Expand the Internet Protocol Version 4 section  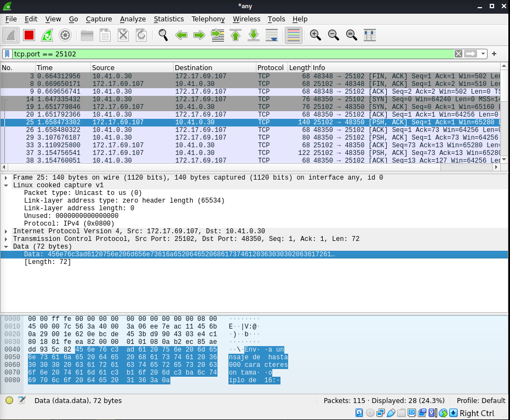pos(6,231)
